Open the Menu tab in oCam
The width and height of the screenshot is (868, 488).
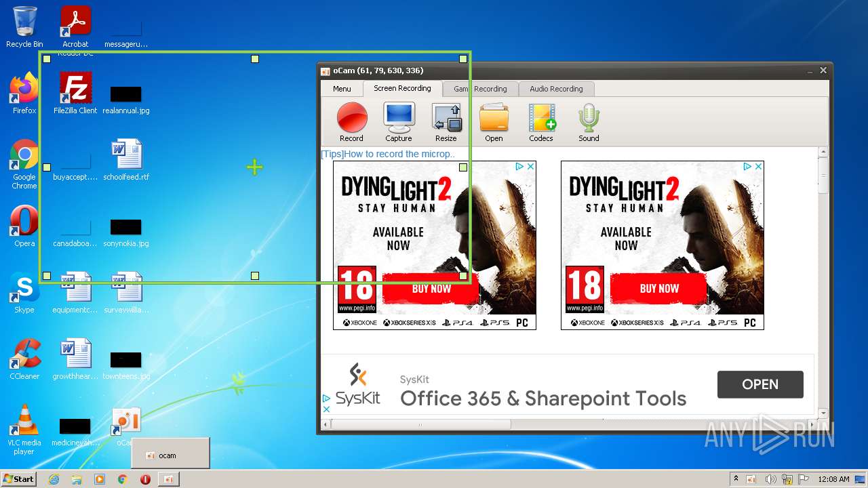tap(342, 89)
